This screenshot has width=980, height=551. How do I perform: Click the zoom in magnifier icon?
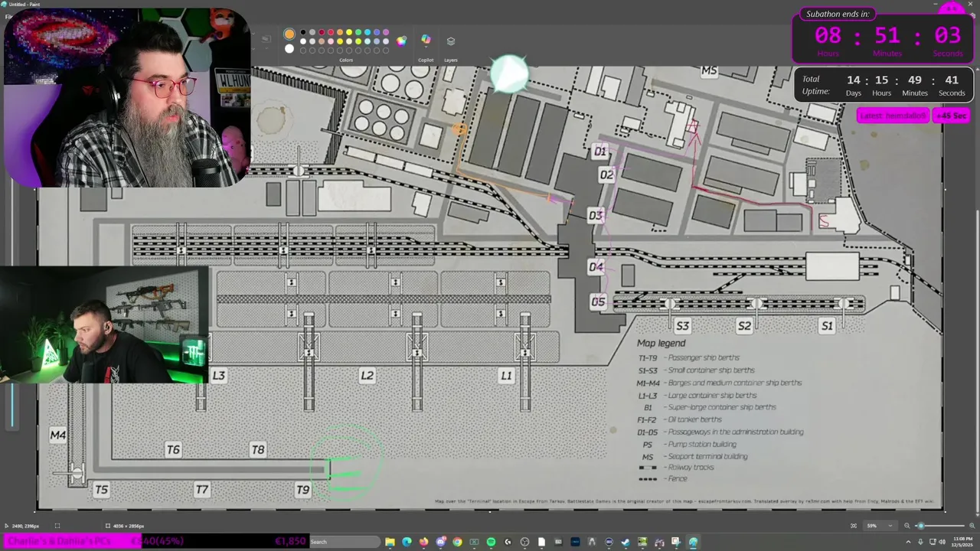[972, 526]
